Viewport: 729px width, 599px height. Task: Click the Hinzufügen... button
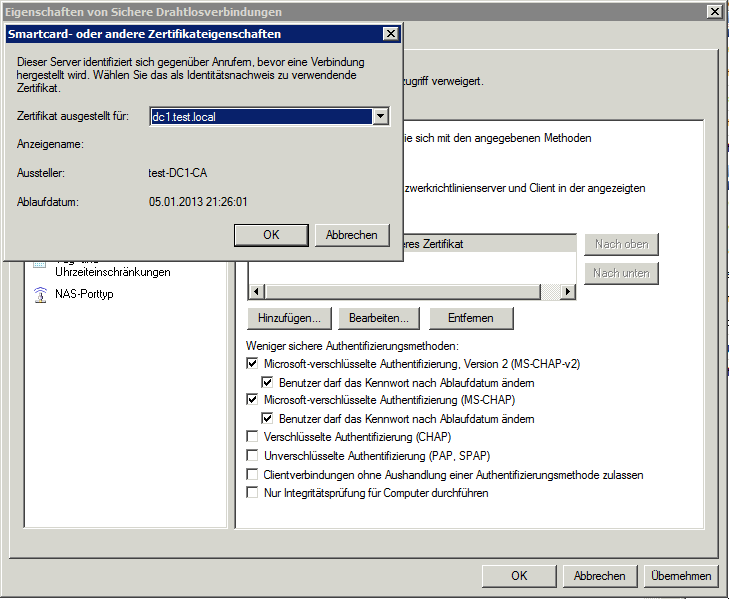[289, 318]
